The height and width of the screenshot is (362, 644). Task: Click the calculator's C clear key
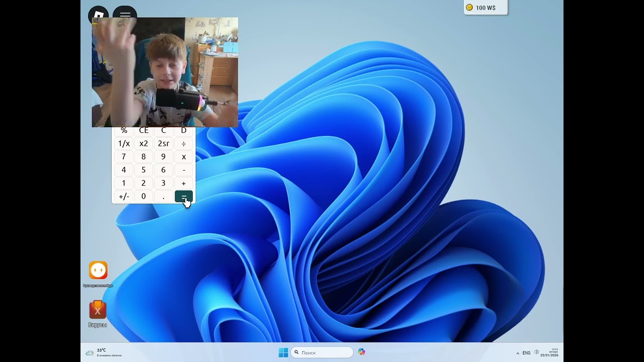tap(164, 131)
